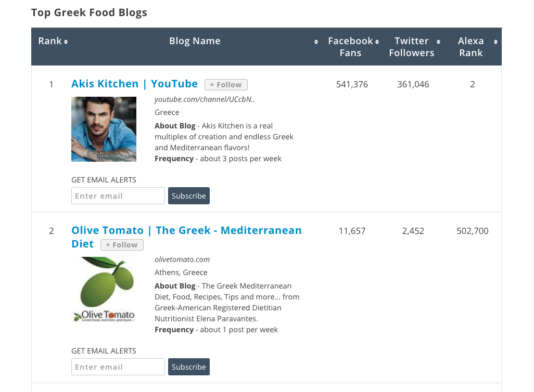534x392 pixels.
Task: Focus email field under Olive Tomato
Action: [x=118, y=367]
